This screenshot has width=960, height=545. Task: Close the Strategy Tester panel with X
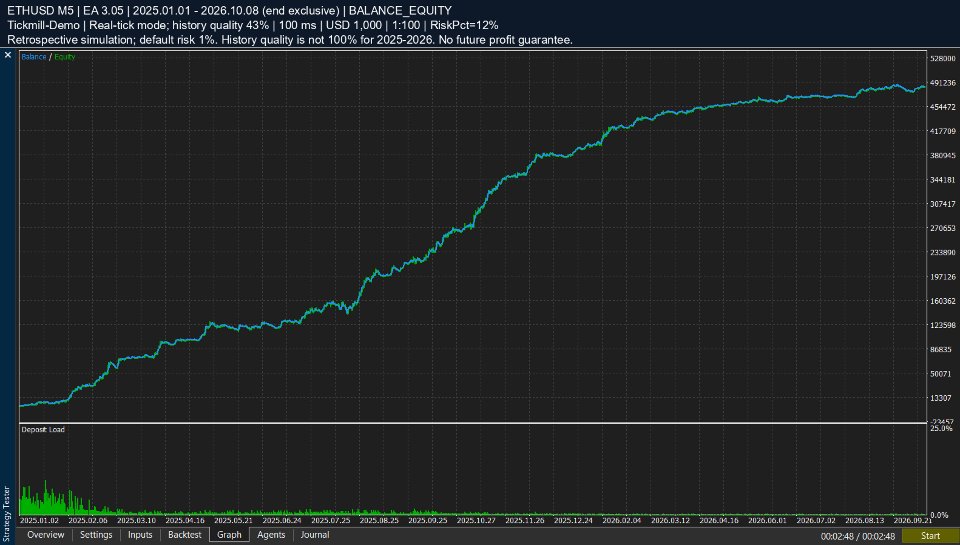click(8, 55)
